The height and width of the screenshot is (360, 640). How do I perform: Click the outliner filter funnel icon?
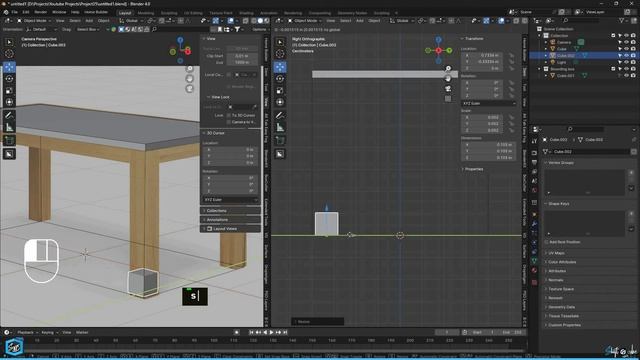point(622,20)
